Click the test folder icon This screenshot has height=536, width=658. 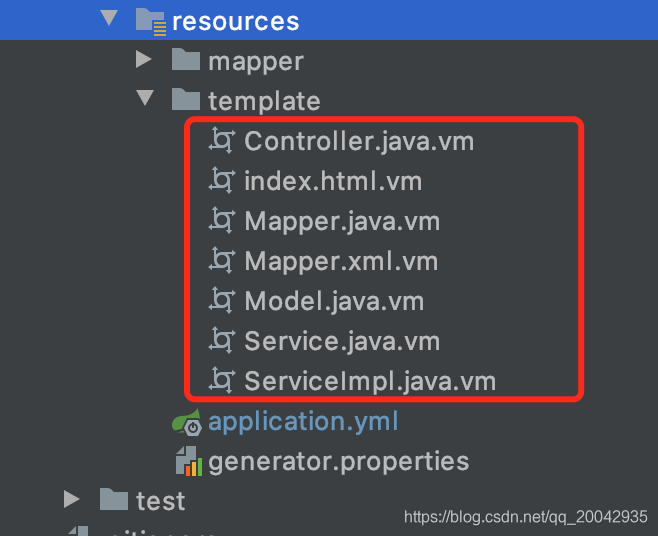[x=114, y=499]
